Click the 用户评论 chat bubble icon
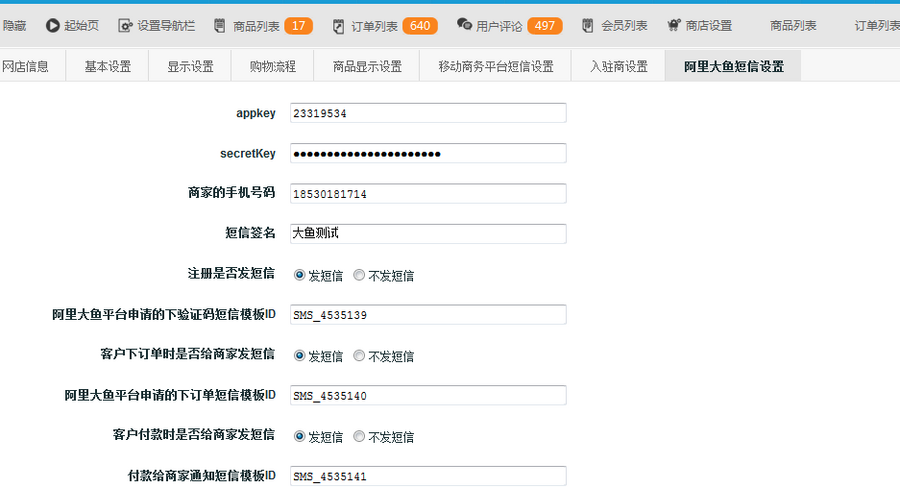The width and height of the screenshot is (900, 488). tap(464, 24)
